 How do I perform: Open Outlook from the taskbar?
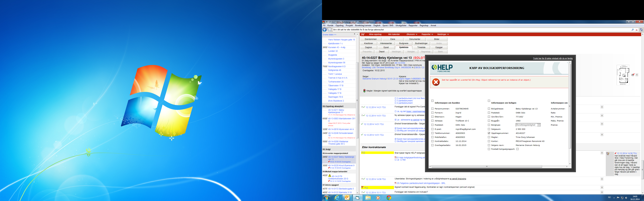pos(347,198)
